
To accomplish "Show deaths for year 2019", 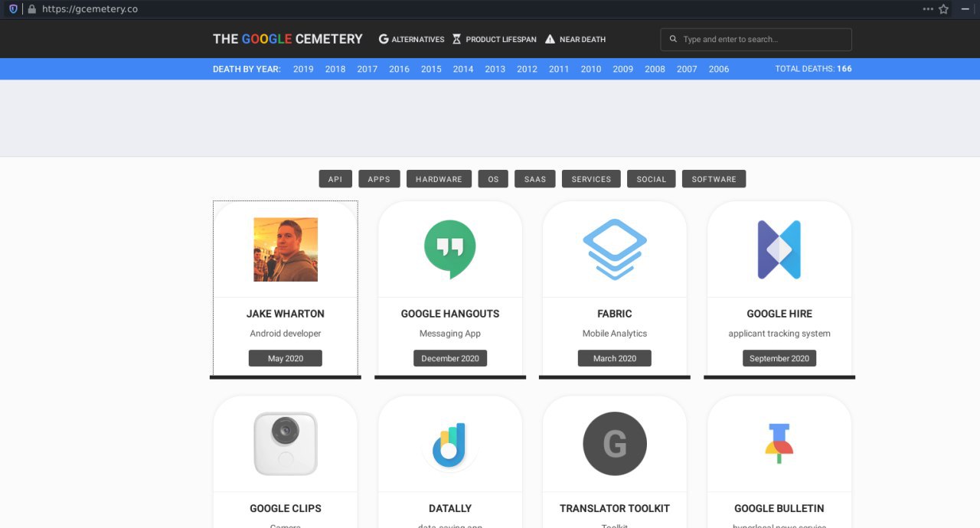I will click(303, 69).
